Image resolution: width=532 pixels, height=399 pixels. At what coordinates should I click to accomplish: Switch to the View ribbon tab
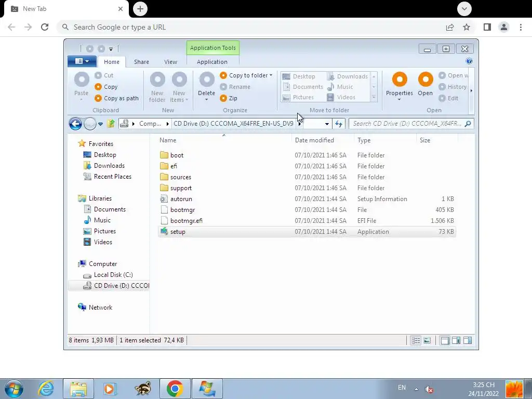(170, 62)
